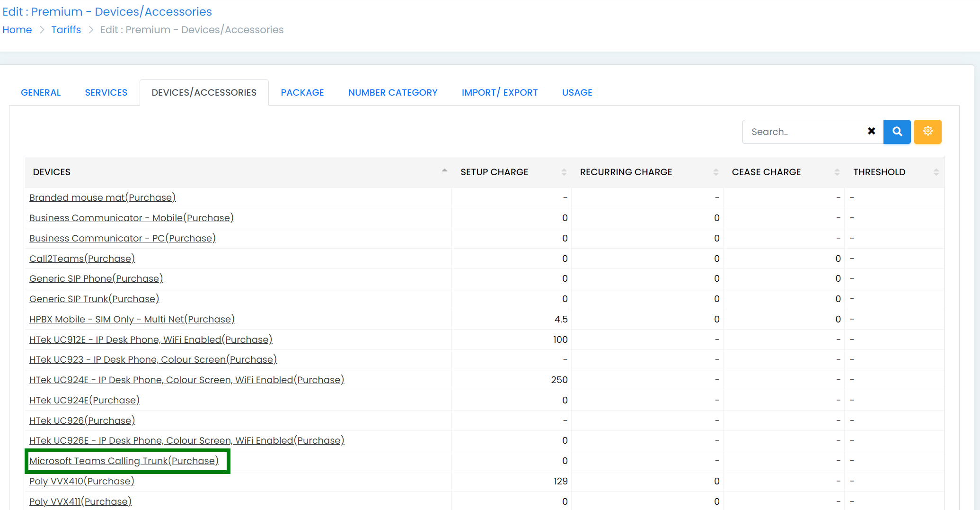Clear the search field with the X icon

[x=871, y=131]
